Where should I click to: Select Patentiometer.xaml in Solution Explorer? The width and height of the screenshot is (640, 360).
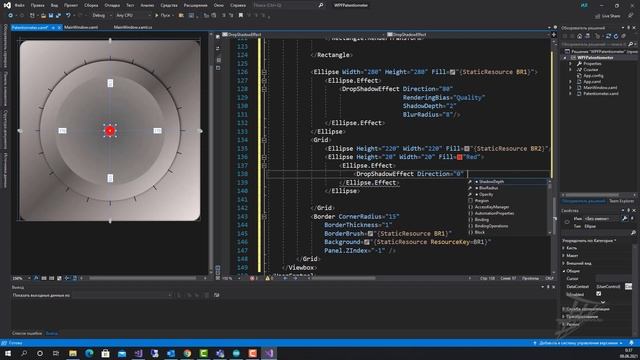point(600,93)
